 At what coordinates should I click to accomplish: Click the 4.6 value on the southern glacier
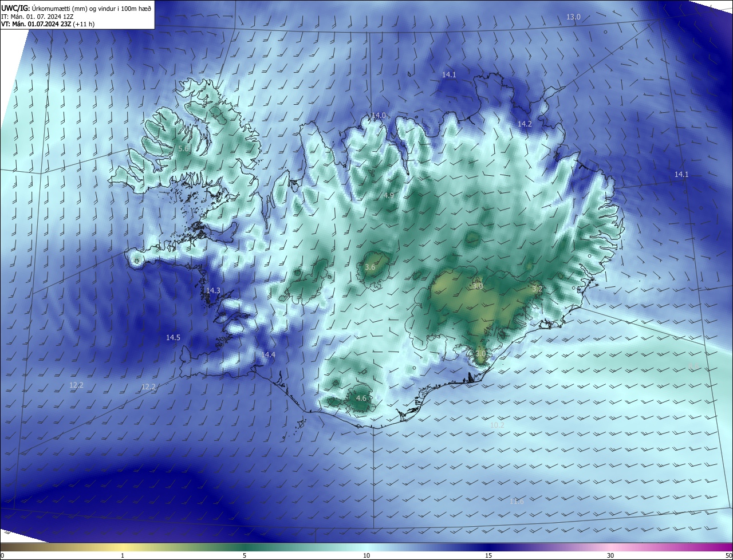[x=361, y=399]
